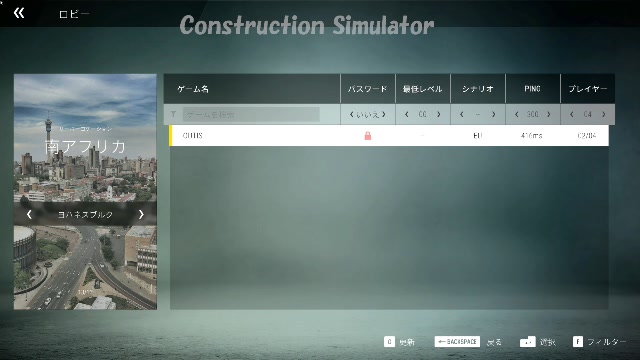Cycle scenario filter to previous option
Viewport: 640px width, 360px height.
[x=462, y=115]
